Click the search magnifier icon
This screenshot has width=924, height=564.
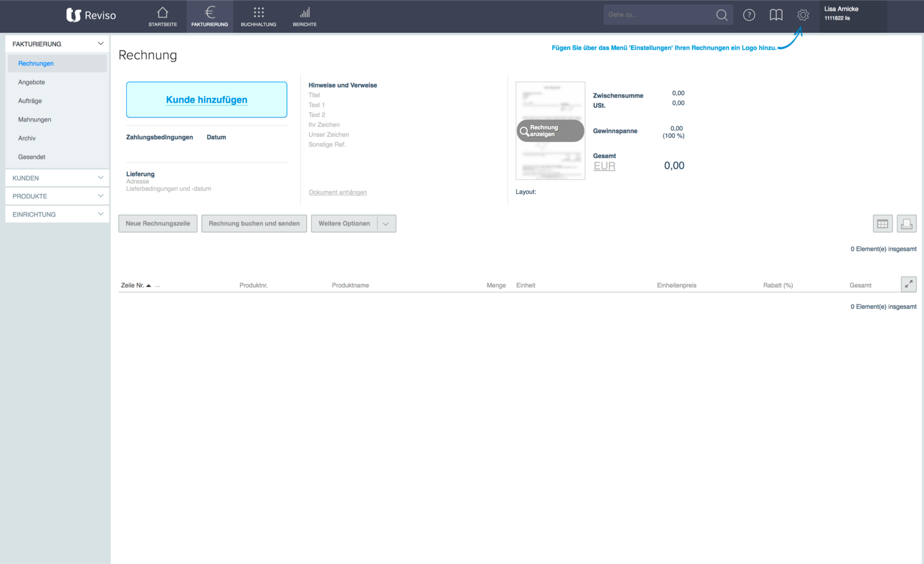(722, 15)
